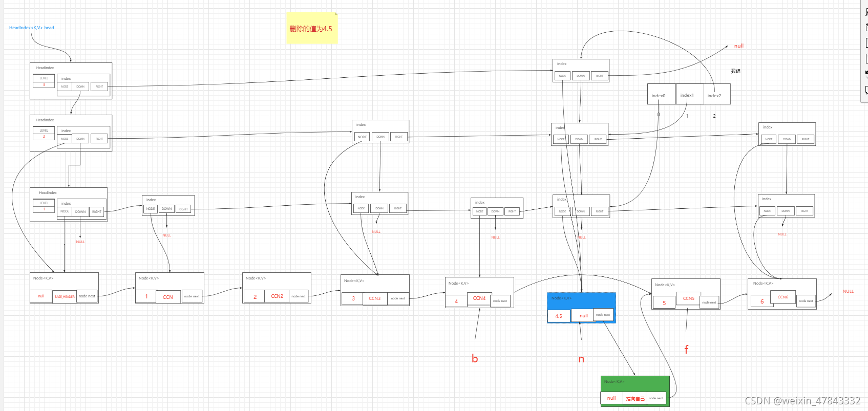Click the red 'NULL' after node 6
The width and height of the screenshot is (868, 411).
coord(848,291)
